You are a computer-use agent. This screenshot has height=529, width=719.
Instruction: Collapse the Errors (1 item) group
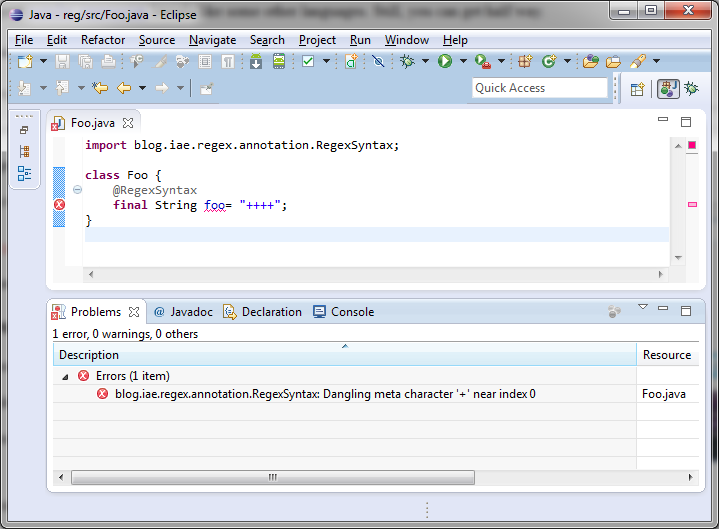(x=65, y=377)
